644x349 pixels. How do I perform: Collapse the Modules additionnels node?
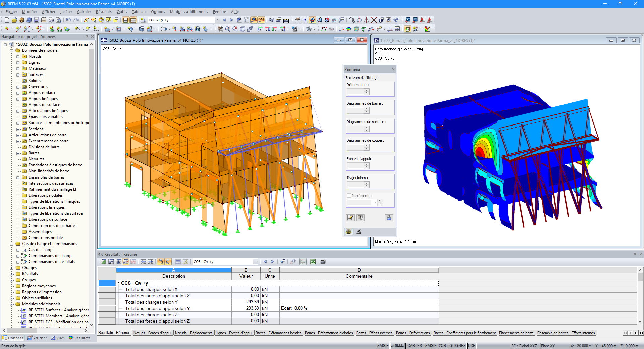click(12, 304)
